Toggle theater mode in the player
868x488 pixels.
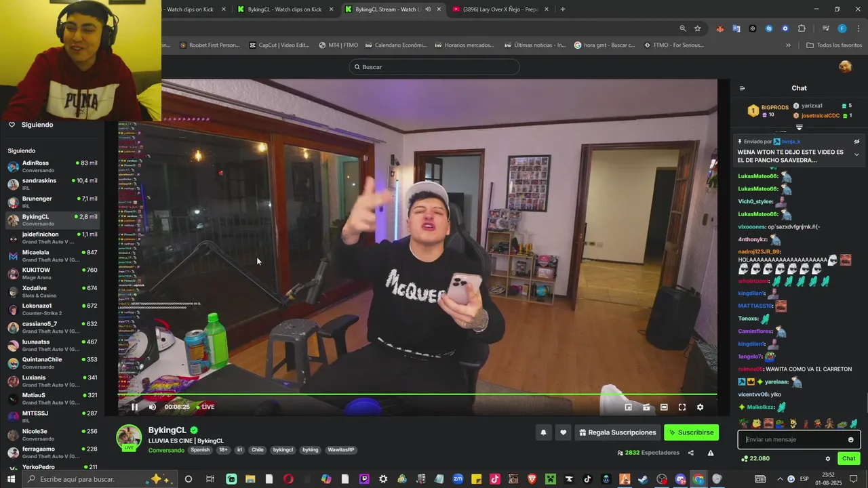click(x=664, y=407)
